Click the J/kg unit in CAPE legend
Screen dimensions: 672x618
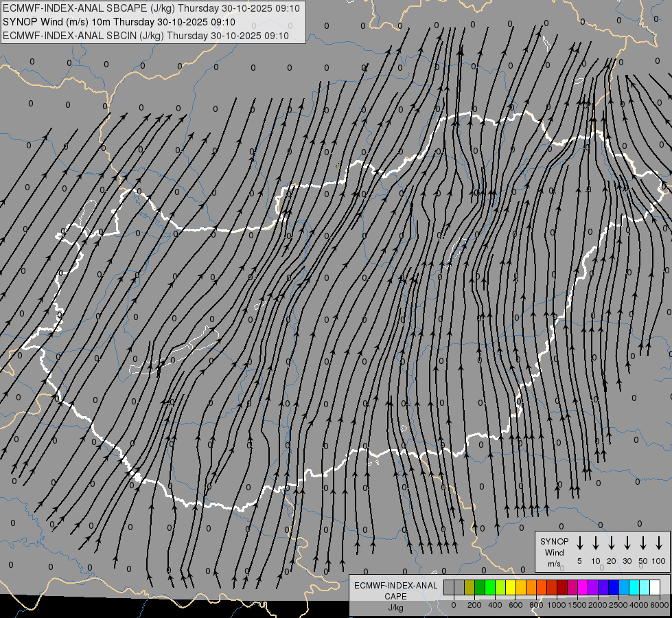pyautogui.click(x=395, y=608)
